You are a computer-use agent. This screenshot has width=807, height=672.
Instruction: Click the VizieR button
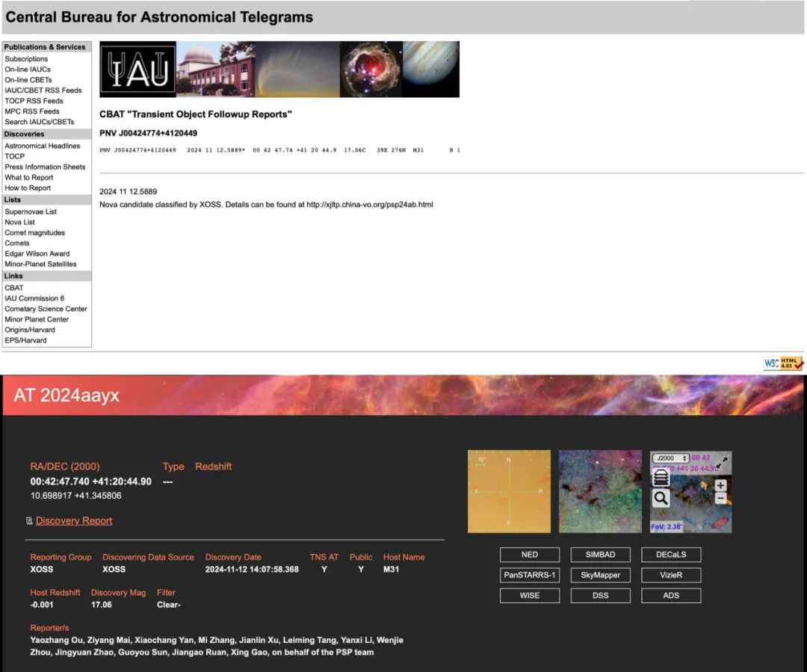(671, 575)
